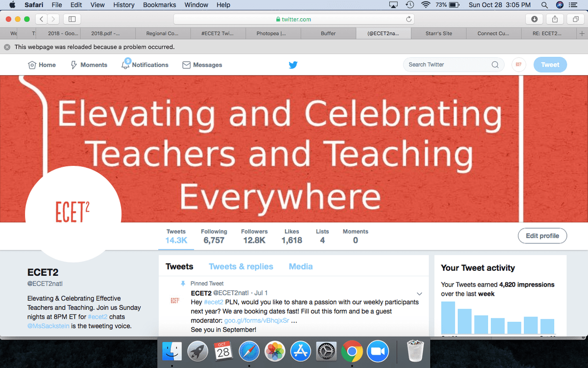Open App Store in the Dock

(300, 351)
